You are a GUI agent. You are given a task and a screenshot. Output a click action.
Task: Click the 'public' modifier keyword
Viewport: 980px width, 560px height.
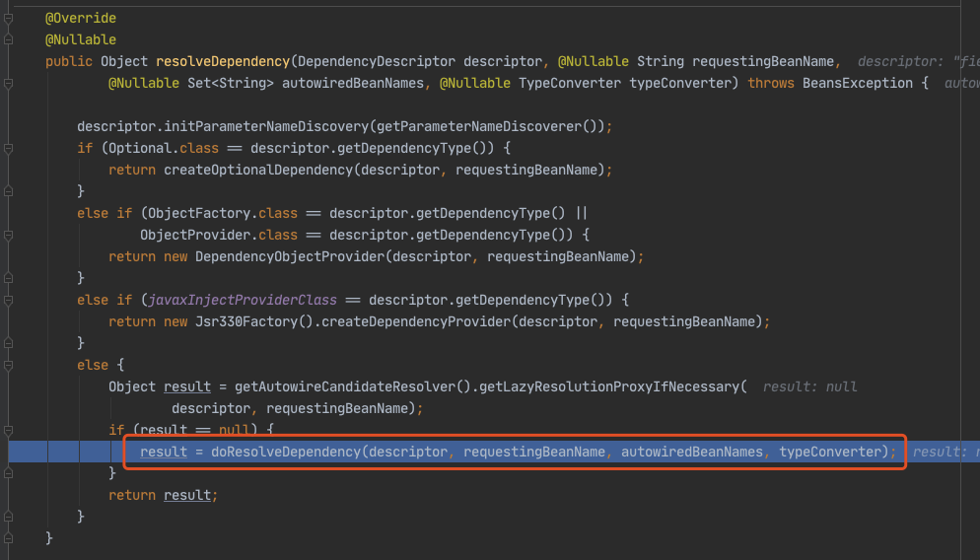tap(69, 61)
